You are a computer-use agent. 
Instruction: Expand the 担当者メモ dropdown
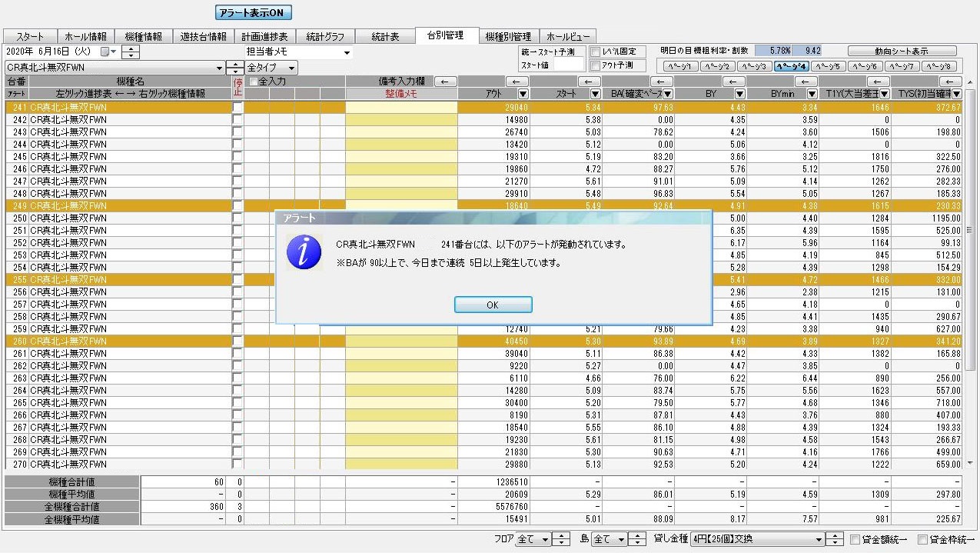(347, 53)
